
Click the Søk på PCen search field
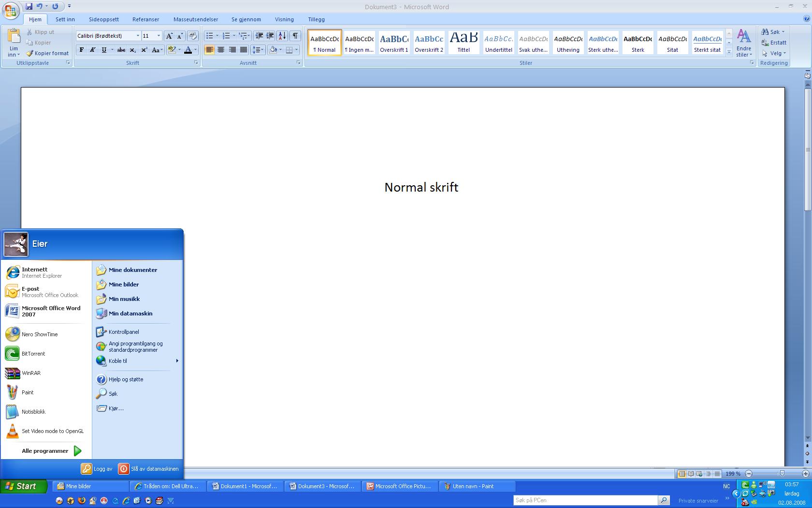(585, 500)
